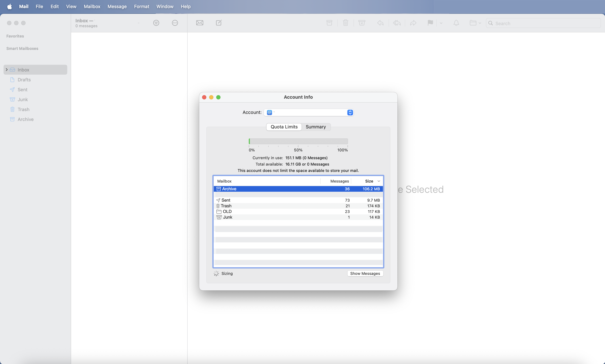The image size is (605, 364).
Task: Open the more actions ellipsis icon
Action: click(175, 23)
